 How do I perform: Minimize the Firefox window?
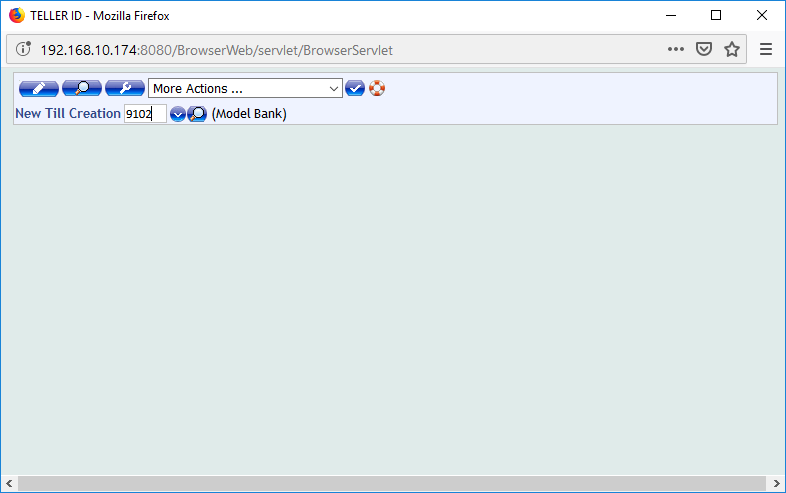[x=671, y=16]
